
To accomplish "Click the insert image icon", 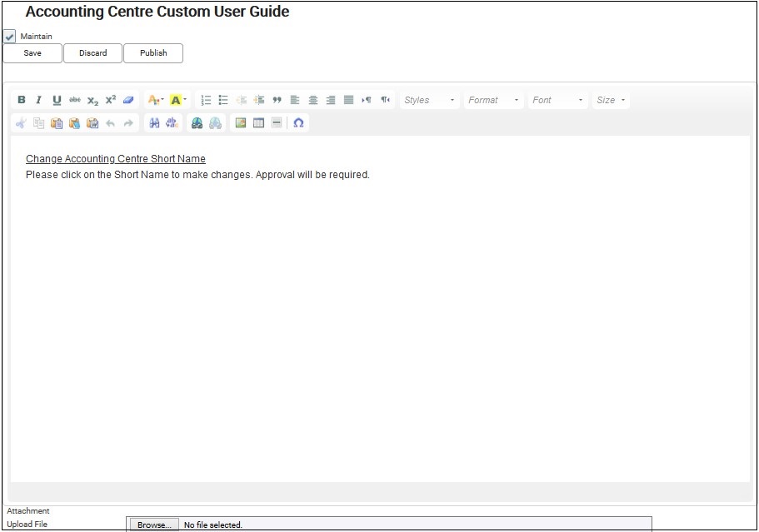I will [241, 123].
